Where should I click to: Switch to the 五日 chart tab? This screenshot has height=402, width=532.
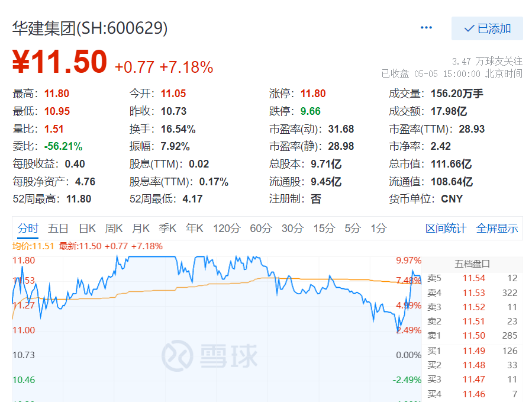tap(58, 228)
